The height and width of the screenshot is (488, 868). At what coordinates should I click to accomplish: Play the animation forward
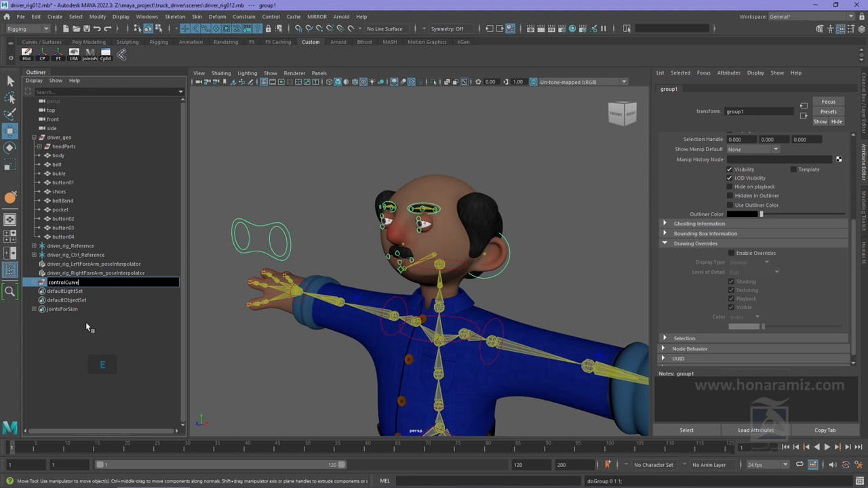click(x=827, y=447)
